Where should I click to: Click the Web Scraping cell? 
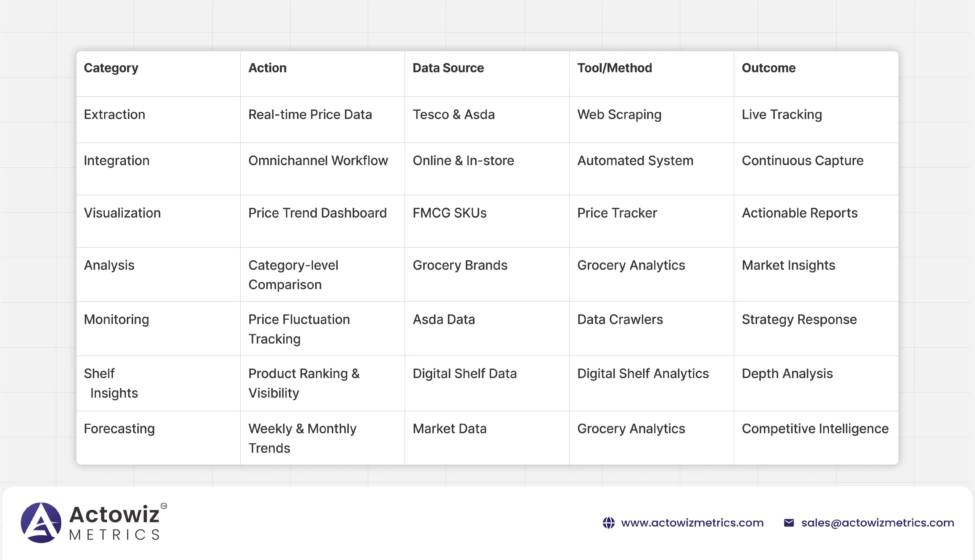click(x=619, y=115)
